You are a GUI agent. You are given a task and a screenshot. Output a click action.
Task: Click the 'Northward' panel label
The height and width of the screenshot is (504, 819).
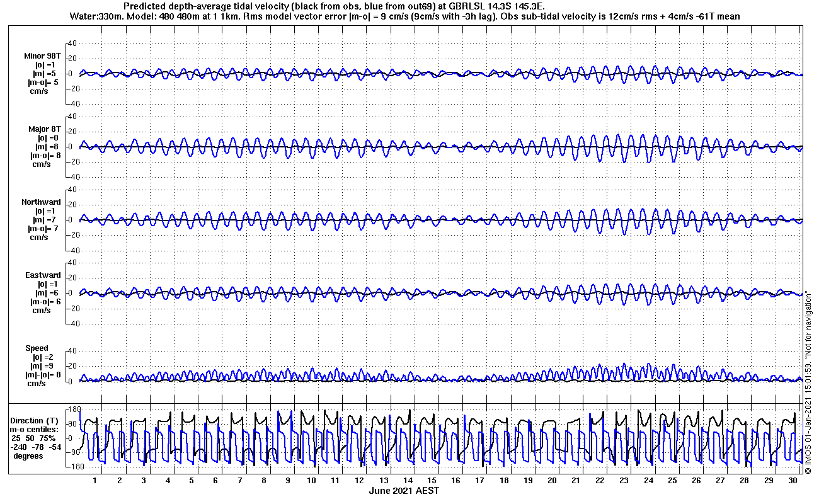42,202
